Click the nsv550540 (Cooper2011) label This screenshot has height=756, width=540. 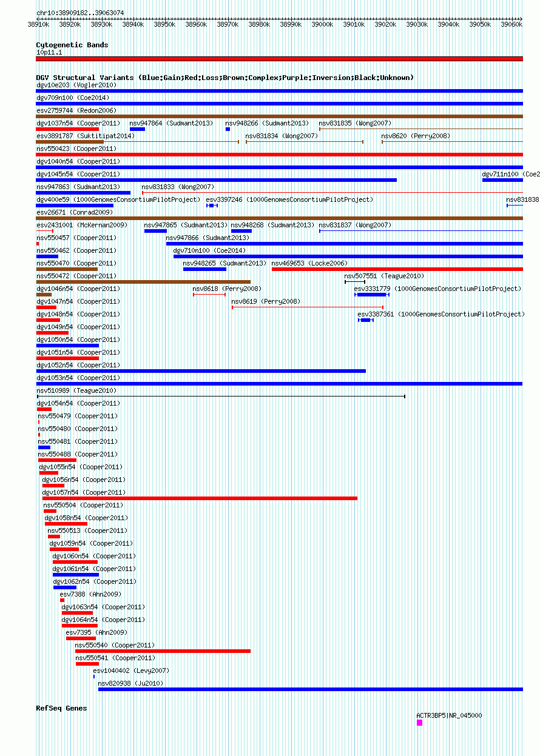[x=115, y=645]
